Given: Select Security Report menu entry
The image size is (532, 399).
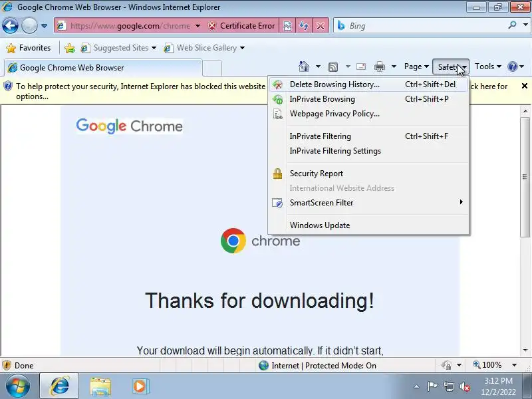Looking at the screenshot, I should click(x=368, y=174).
